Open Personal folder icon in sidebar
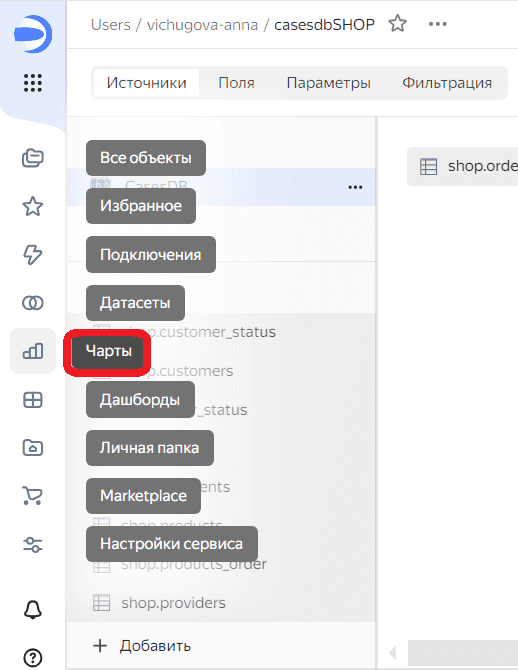518x670 pixels. pos(33,448)
